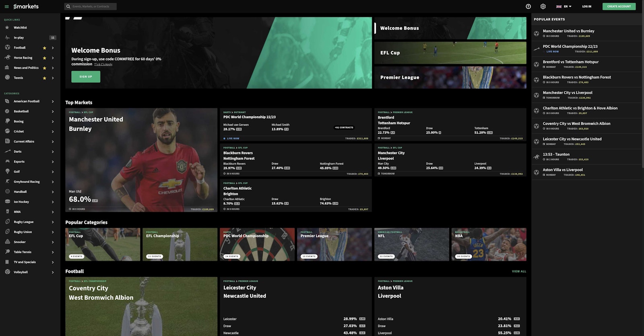Switch to the EFL Cup banner tab
Viewport: 644px width, 336px height.
(450, 53)
